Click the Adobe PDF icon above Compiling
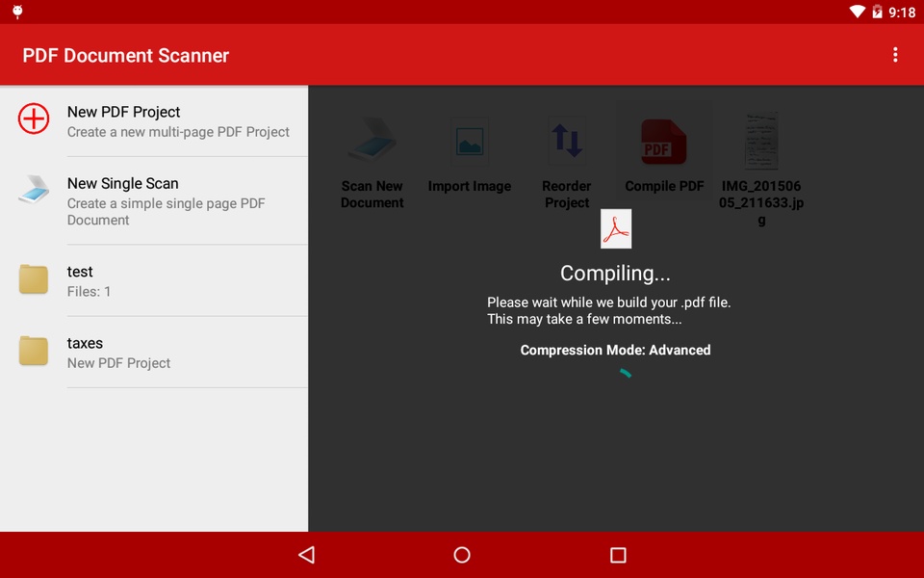Screen dimensions: 924x578 (x=616, y=229)
